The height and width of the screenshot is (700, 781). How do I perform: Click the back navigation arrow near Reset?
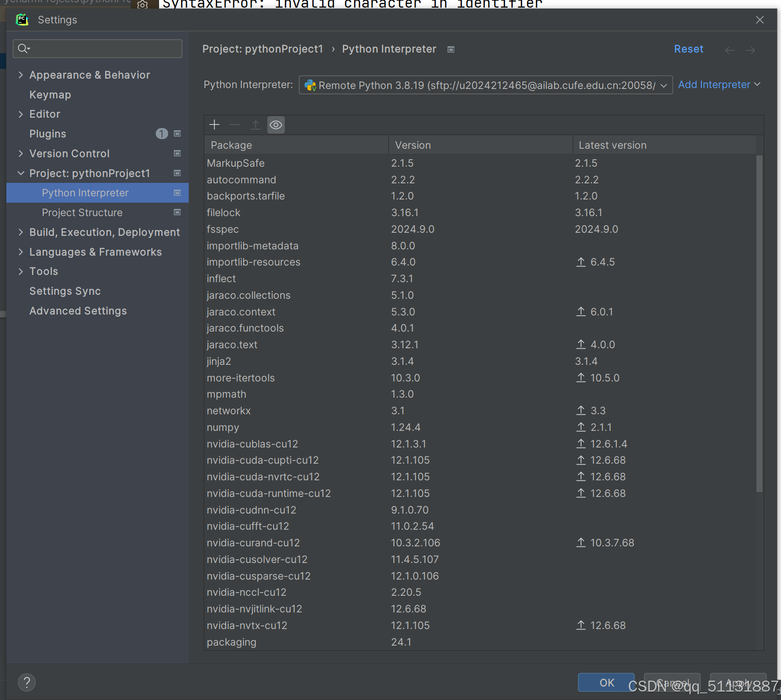click(729, 50)
